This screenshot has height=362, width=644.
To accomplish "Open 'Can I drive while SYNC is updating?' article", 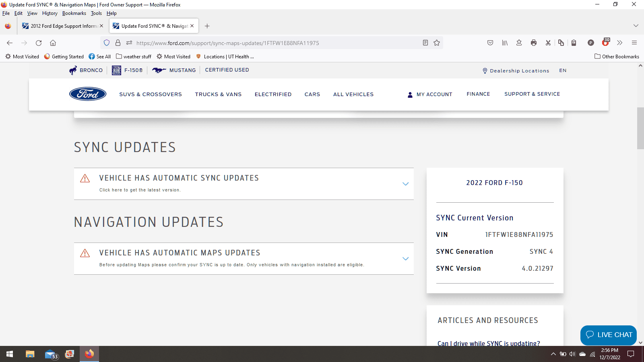I will (x=489, y=343).
